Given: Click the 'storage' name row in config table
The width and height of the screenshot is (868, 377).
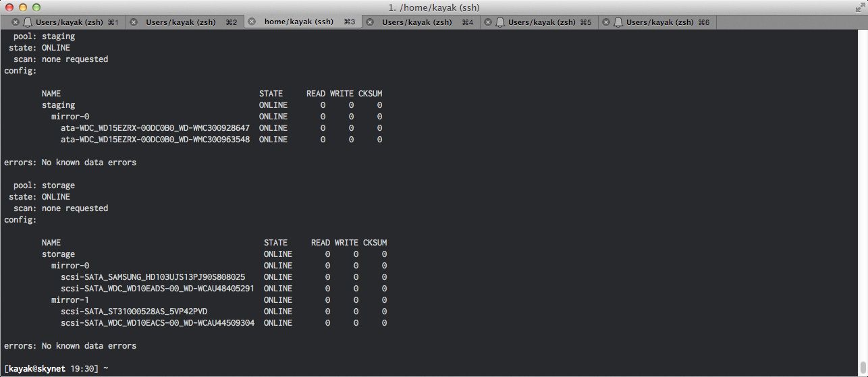Looking at the screenshot, I should click(59, 254).
